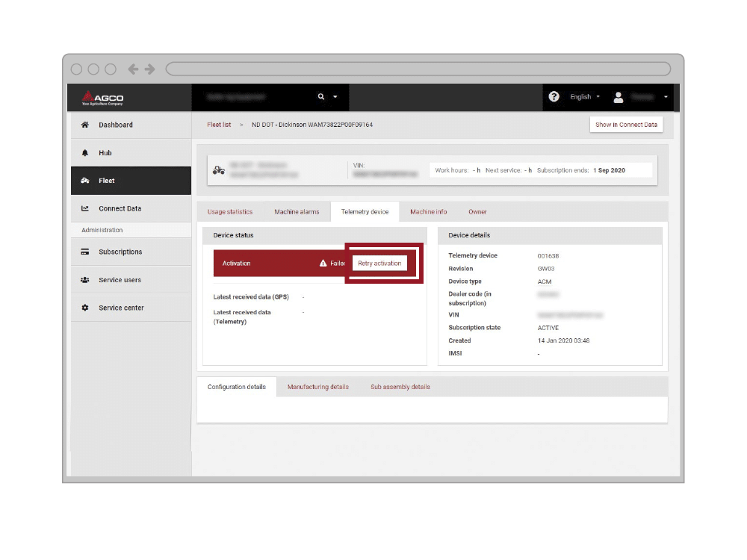This screenshot has height=560, width=747.
Task: Switch to the Usage statistics tab
Action: point(230,212)
